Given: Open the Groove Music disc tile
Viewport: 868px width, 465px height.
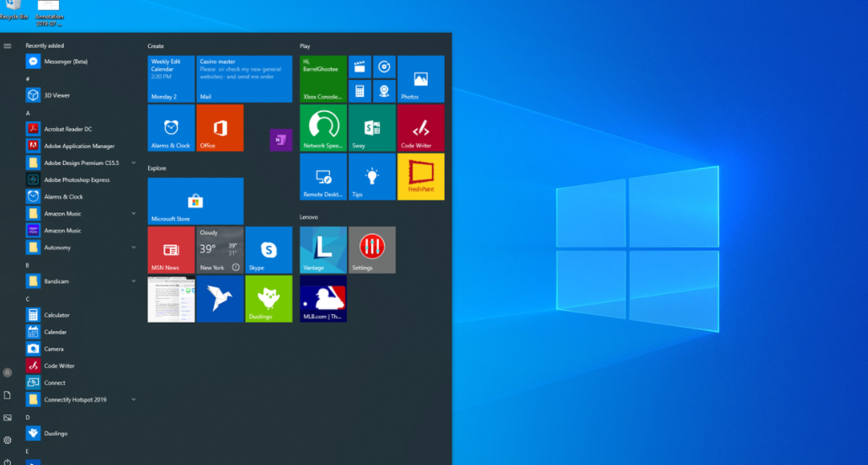Looking at the screenshot, I should 384,67.
